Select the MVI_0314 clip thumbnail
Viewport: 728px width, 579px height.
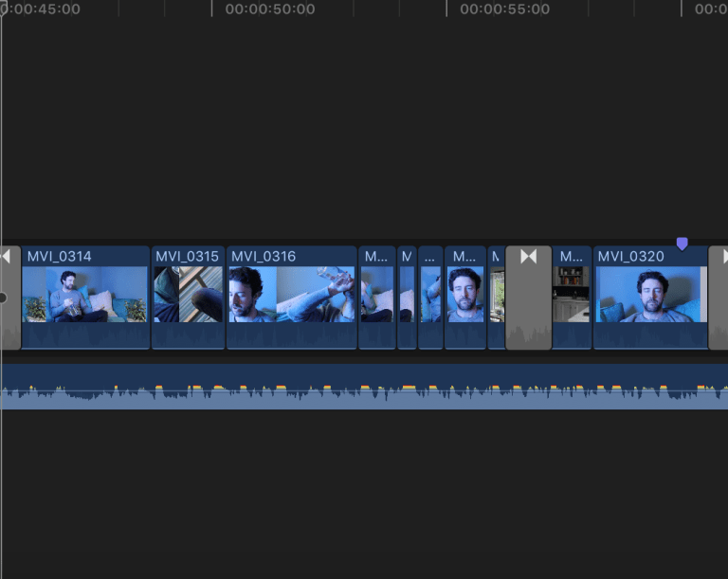coord(84,295)
